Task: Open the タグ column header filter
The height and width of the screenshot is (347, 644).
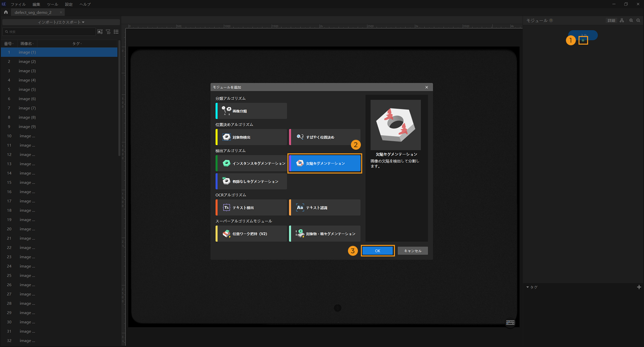Action: [77, 44]
